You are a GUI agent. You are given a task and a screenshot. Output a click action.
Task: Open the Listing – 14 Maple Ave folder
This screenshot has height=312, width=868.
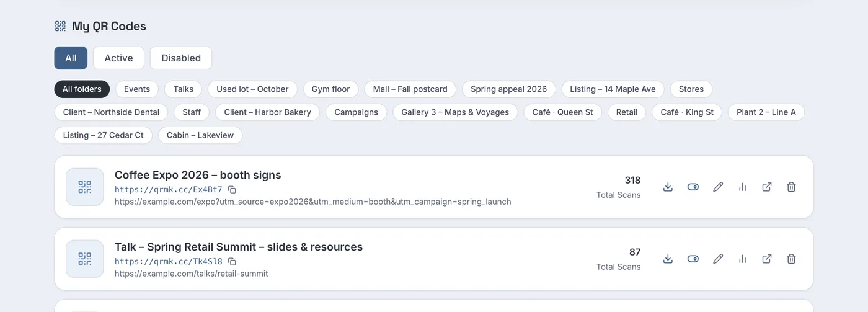613,89
